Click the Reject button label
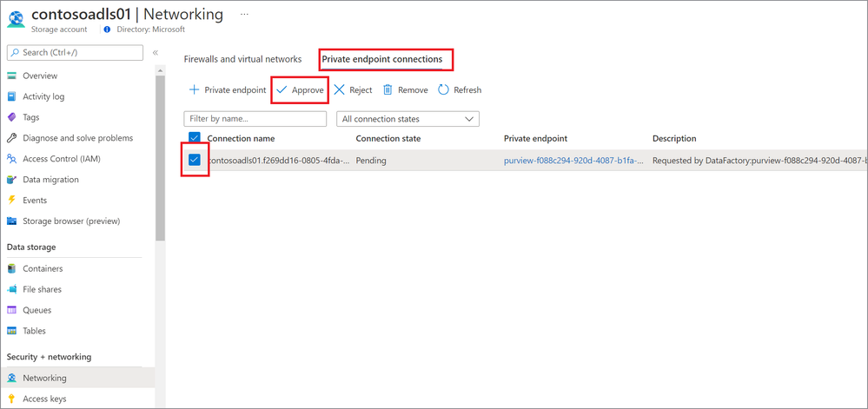The height and width of the screenshot is (409, 868). 361,89
